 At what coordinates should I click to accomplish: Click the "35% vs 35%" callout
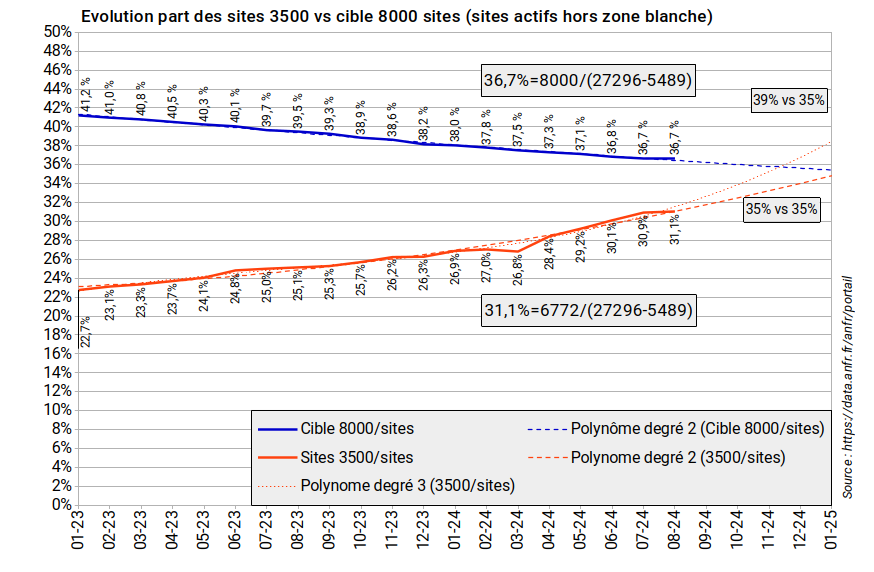781,210
